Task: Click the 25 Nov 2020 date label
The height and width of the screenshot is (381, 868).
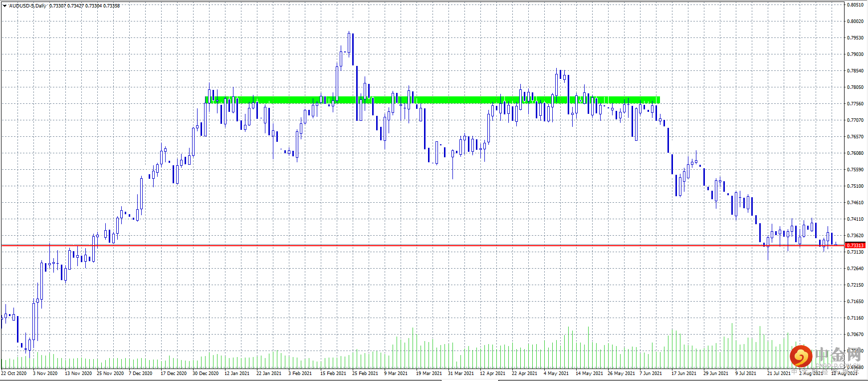Action: click(110, 374)
